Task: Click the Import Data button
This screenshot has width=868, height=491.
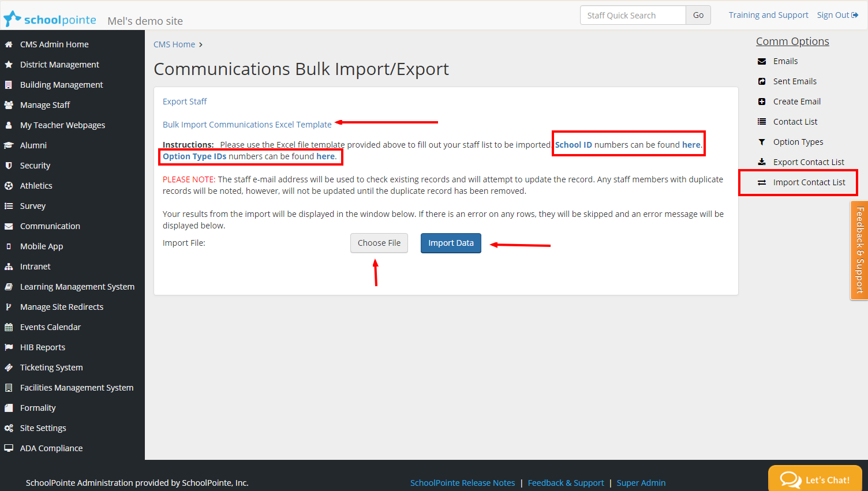Action: click(451, 243)
